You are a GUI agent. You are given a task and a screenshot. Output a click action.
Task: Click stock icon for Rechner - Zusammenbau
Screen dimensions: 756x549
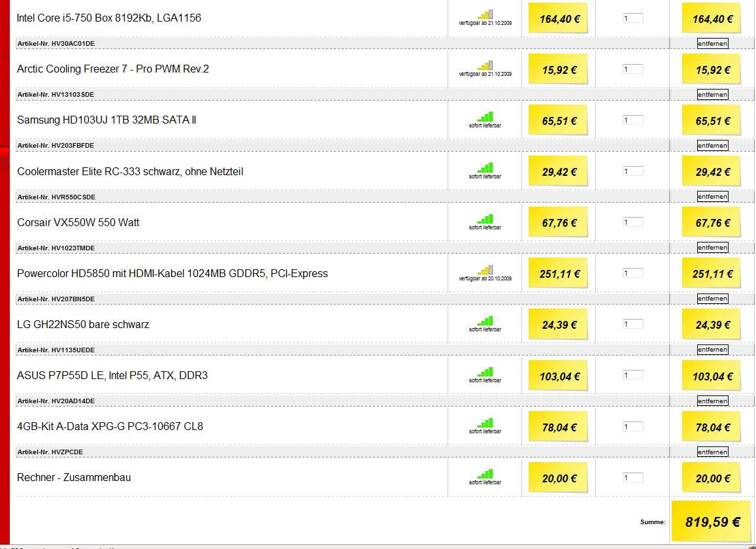pos(485,474)
